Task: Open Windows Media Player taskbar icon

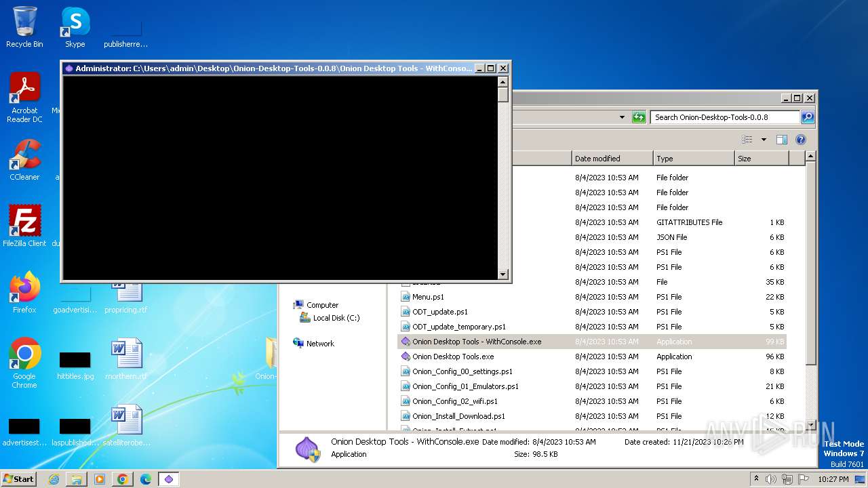Action: 100,479
